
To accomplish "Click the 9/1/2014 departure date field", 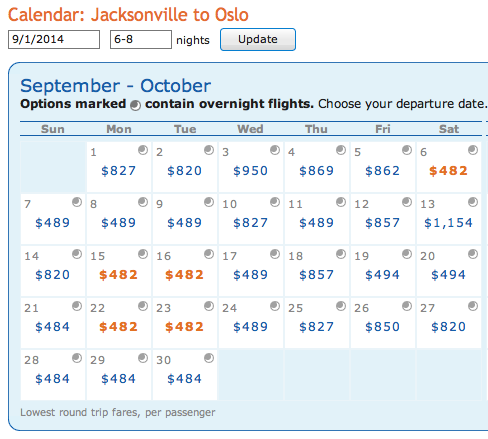I will pos(54,39).
